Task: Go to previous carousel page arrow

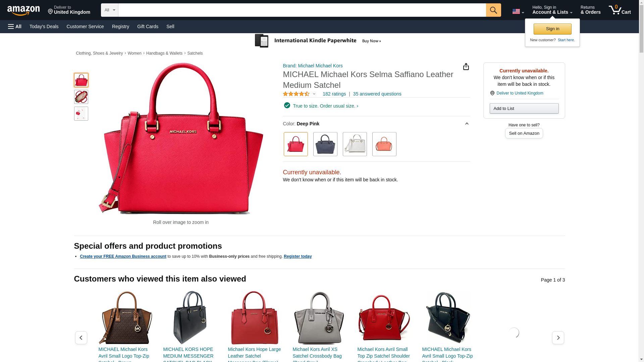Action: point(81,338)
